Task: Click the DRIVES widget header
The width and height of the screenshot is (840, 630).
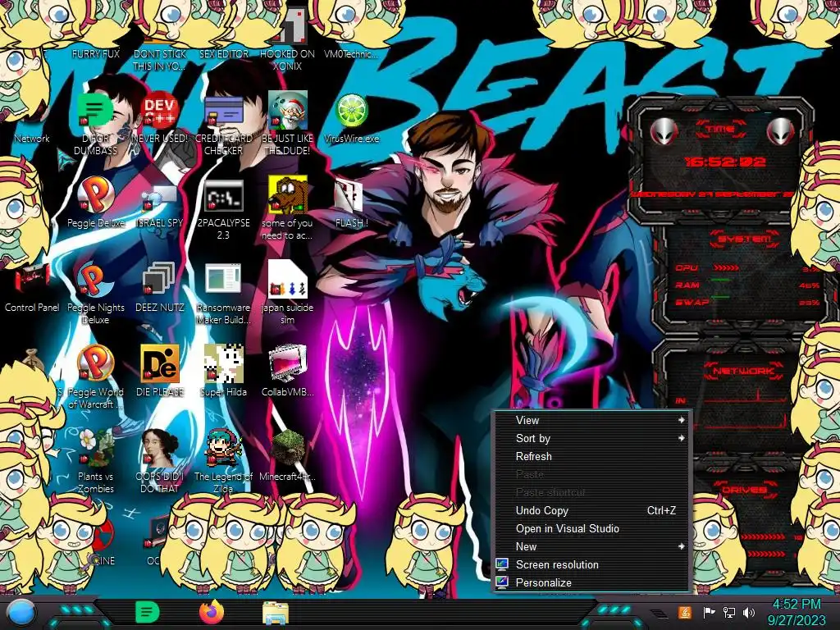Action: [x=743, y=490]
